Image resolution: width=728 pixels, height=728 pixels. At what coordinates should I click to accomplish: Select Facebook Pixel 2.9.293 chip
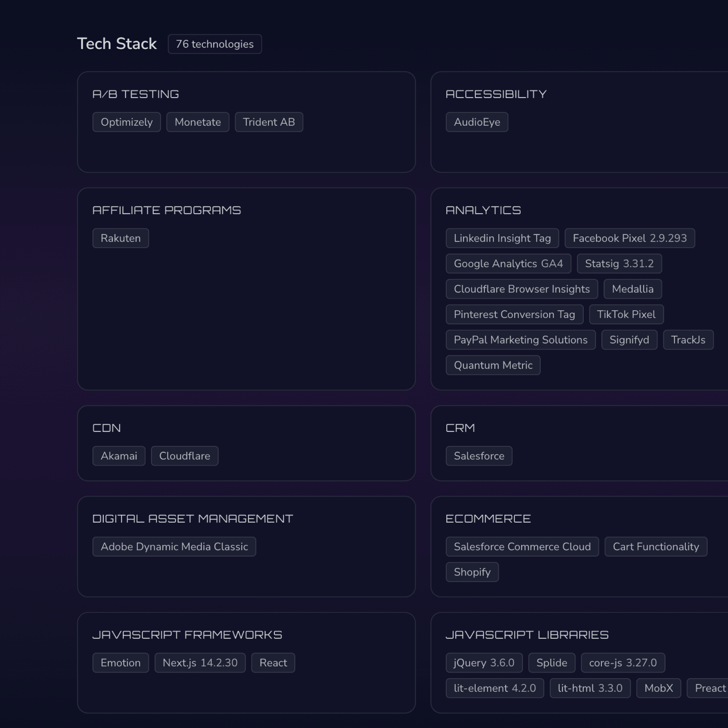click(630, 238)
